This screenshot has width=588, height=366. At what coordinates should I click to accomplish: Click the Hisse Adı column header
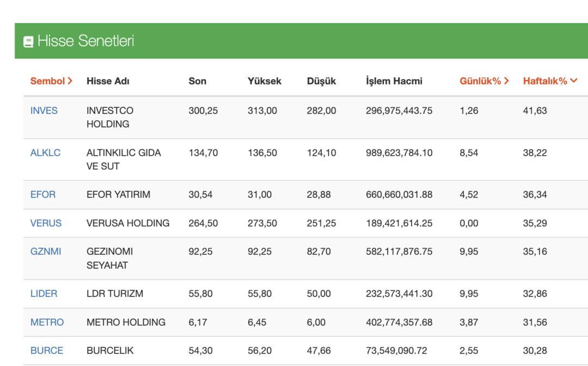tap(108, 81)
